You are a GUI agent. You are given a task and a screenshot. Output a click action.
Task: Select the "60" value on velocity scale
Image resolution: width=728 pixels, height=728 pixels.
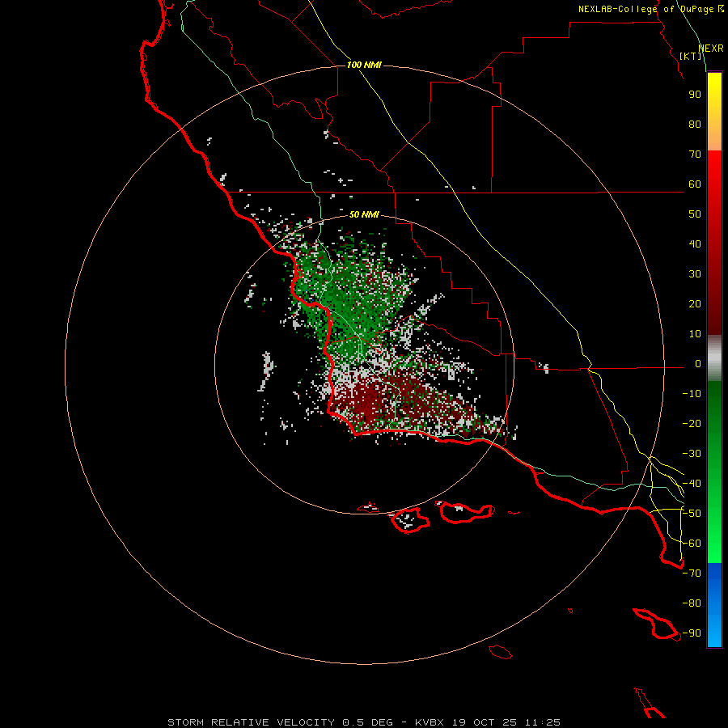point(695,184)
